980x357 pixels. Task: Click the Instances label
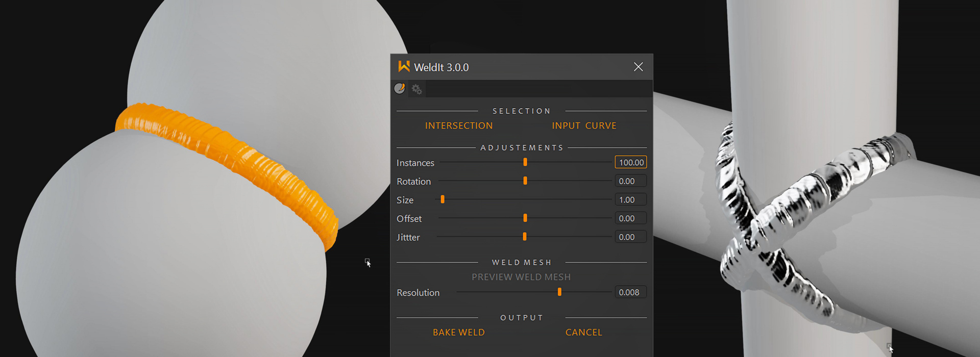415,163
